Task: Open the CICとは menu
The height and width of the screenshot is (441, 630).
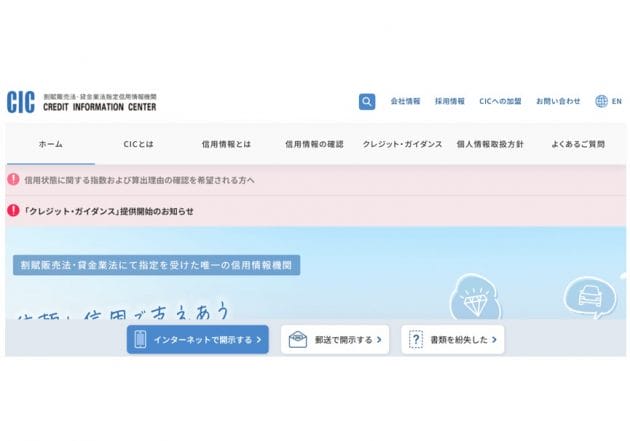Action: 138,144
